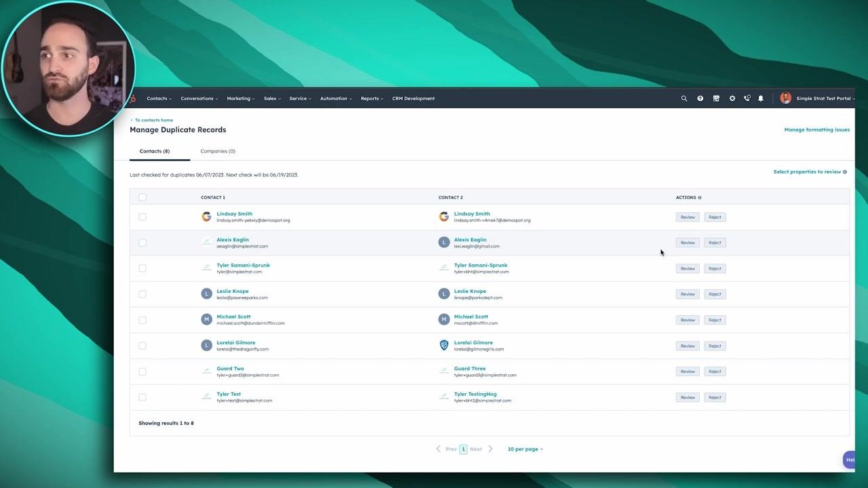Click Guard Three contact avatar

point(443,371)
